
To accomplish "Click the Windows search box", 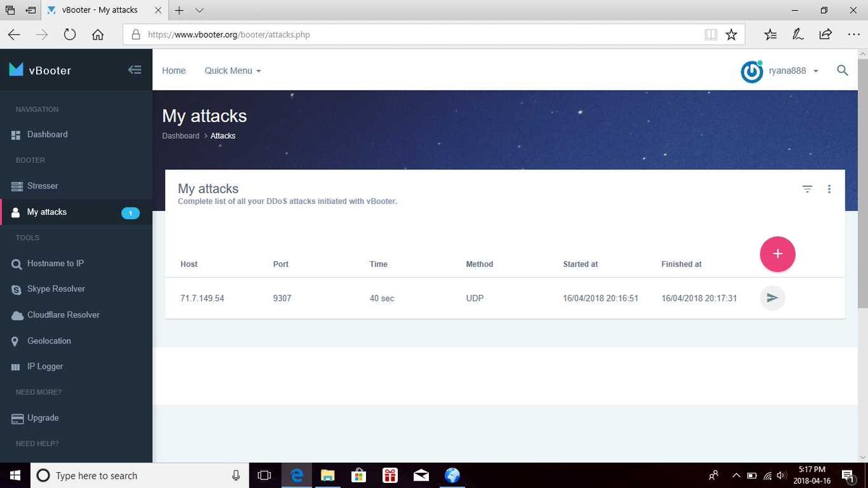I will (x=138, y=476).
